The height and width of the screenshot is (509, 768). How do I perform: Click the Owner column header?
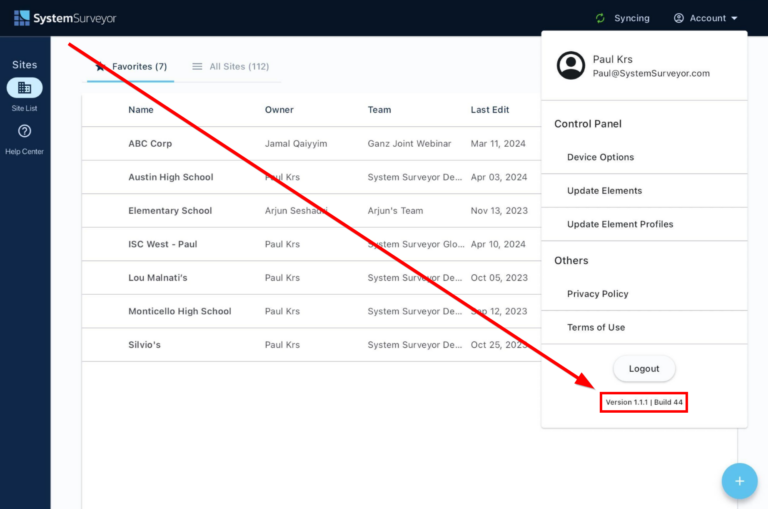point(279,110)
